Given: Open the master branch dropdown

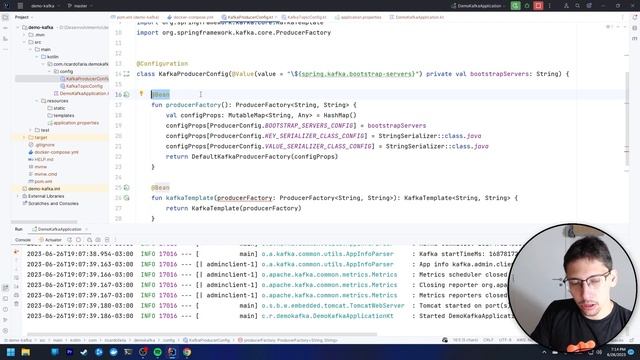Looking at the screenshot, I should [79, 6].
